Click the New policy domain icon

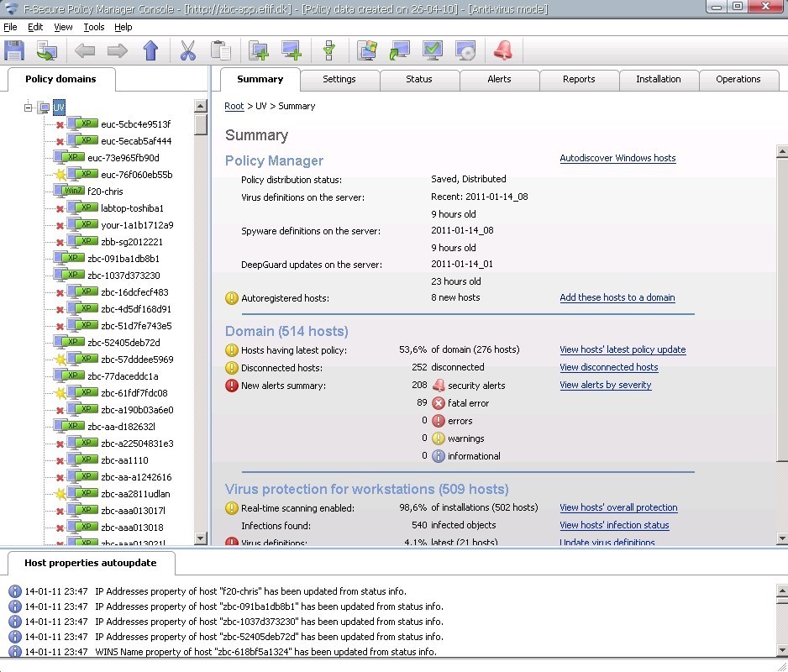(259, 50)
